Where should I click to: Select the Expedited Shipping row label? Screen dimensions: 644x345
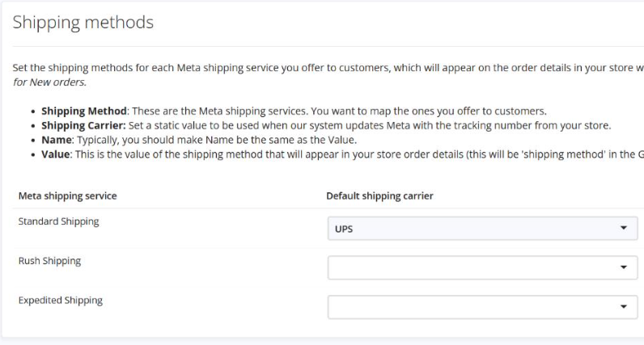(60, 301)
